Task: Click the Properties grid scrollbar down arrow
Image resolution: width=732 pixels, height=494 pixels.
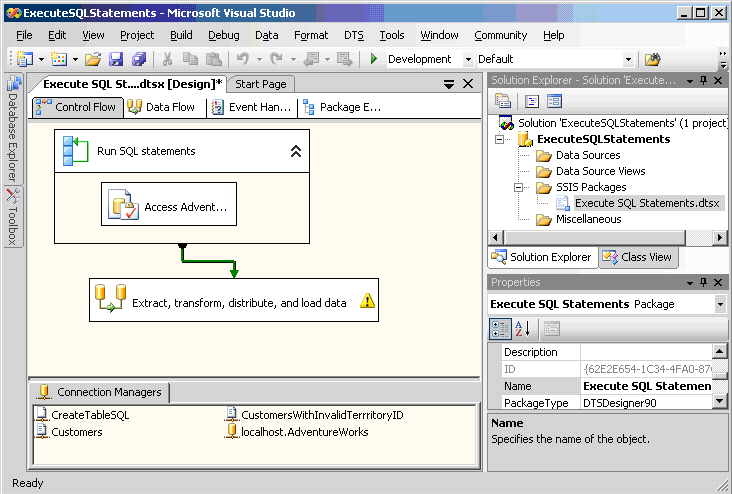Action: point(719,401)
